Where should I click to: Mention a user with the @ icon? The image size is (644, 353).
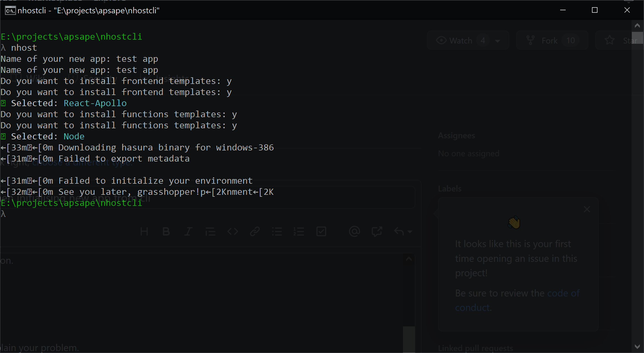(355, 231)
